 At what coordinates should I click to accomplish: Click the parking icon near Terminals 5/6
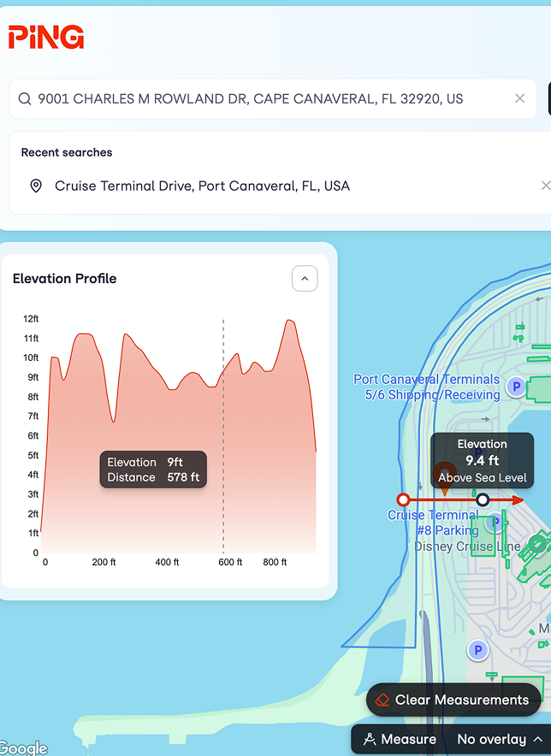[x=516, y=387]
